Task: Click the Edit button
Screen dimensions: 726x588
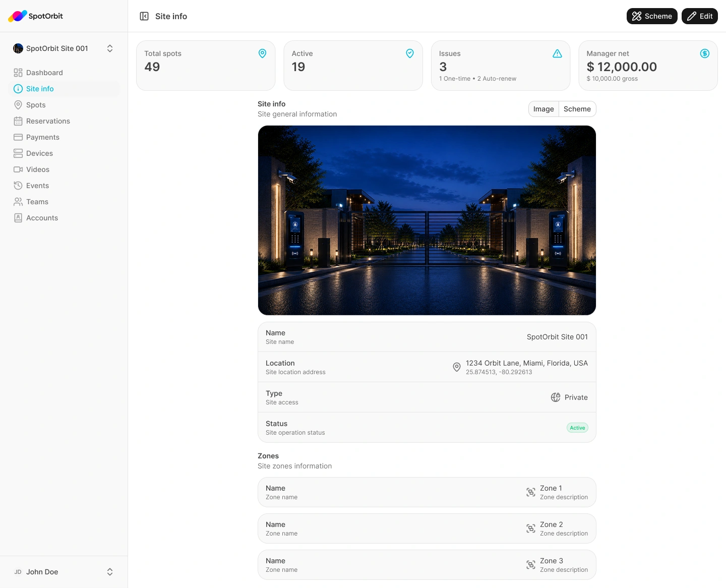Action: point(700,16)
